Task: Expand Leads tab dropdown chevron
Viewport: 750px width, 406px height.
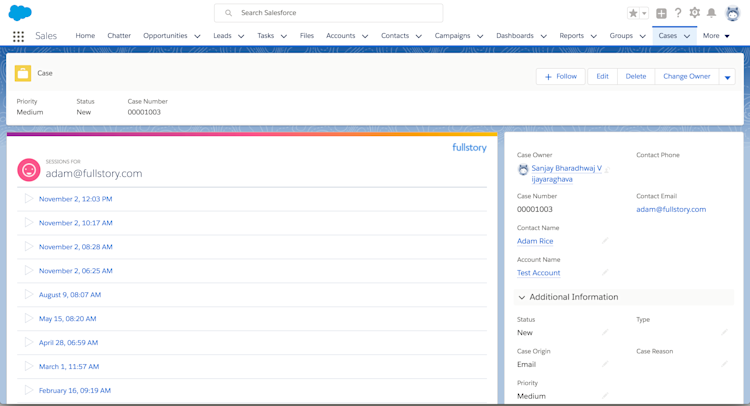Action: pyautogui.click(x=241, y=36)
